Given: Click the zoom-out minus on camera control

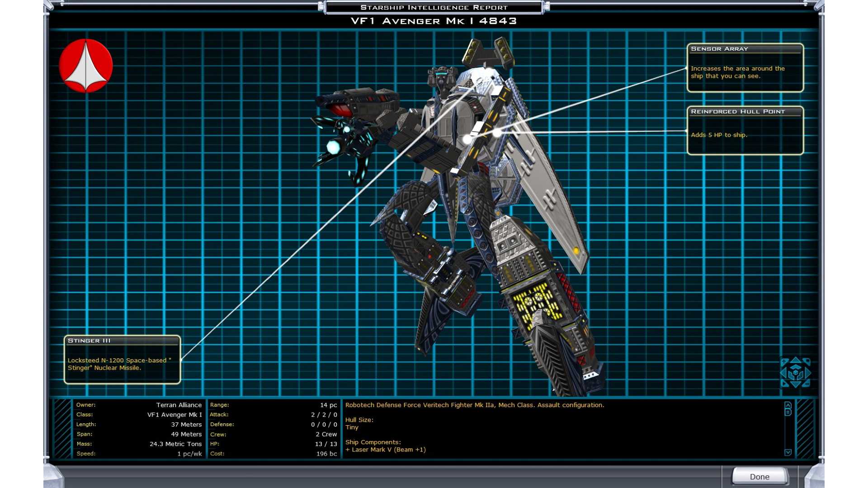Looking at the screenshot, I should tap(807, 384).
